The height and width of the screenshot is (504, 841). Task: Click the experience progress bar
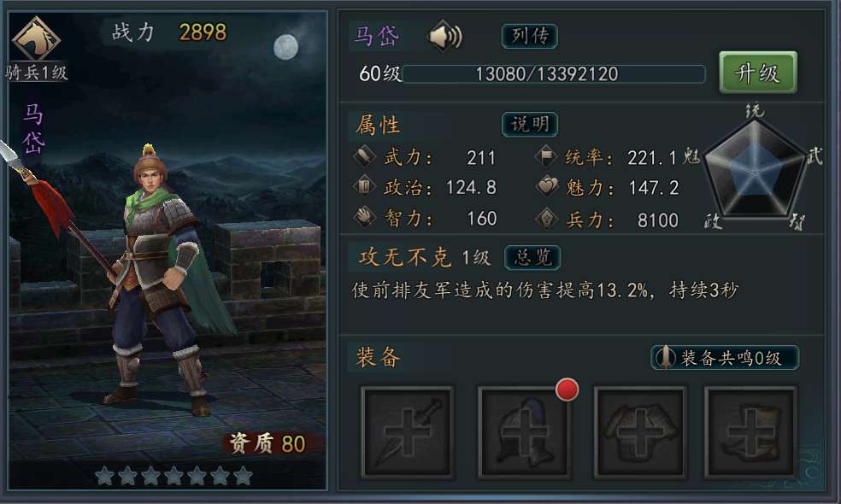(554, 74)
